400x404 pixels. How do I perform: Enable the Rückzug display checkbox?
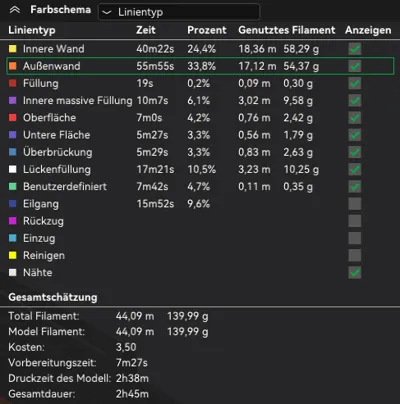click(x=355, y=221)
